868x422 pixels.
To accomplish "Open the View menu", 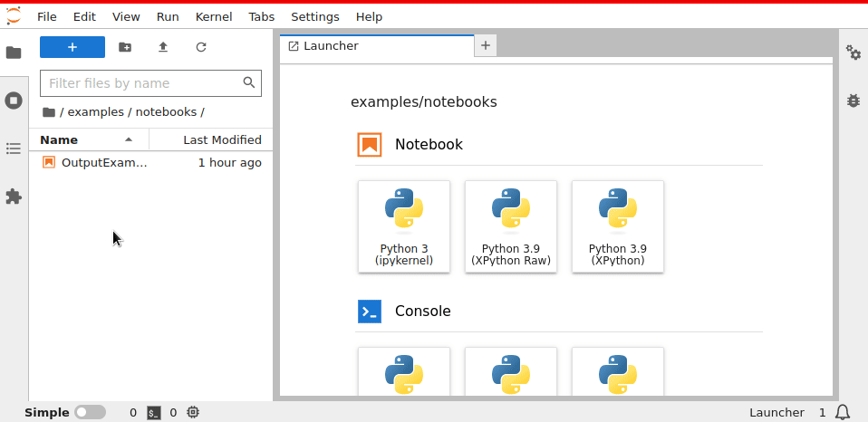I will (126, 16).
